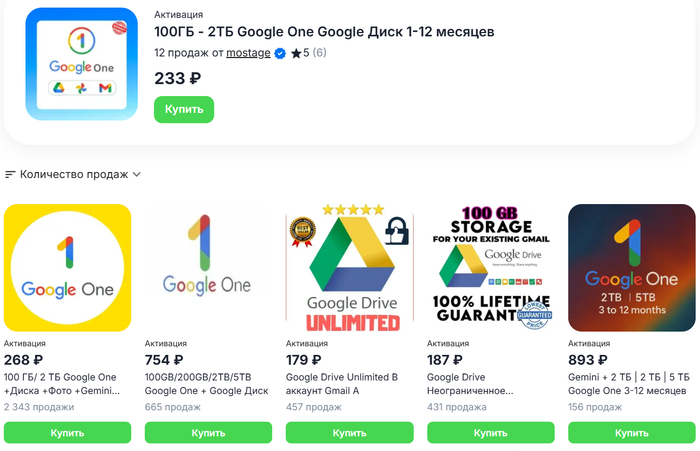Click the sort lines icon beside Количество продаж
700x451 pixels.
click(x=11, y=174)
